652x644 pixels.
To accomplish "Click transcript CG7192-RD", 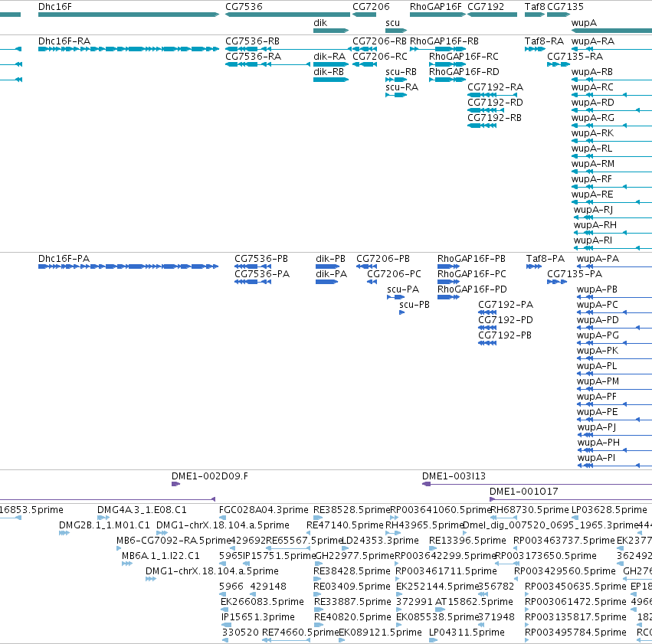I will 486,110.
